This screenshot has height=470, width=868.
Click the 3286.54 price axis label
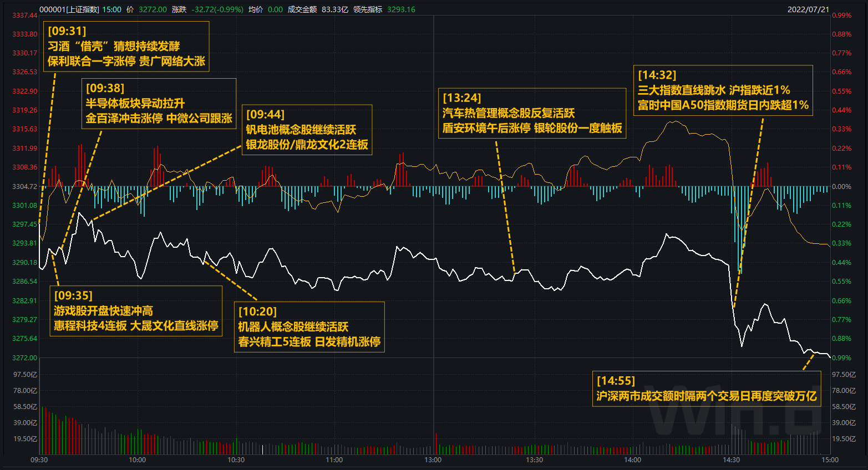(x=25, y=282)
